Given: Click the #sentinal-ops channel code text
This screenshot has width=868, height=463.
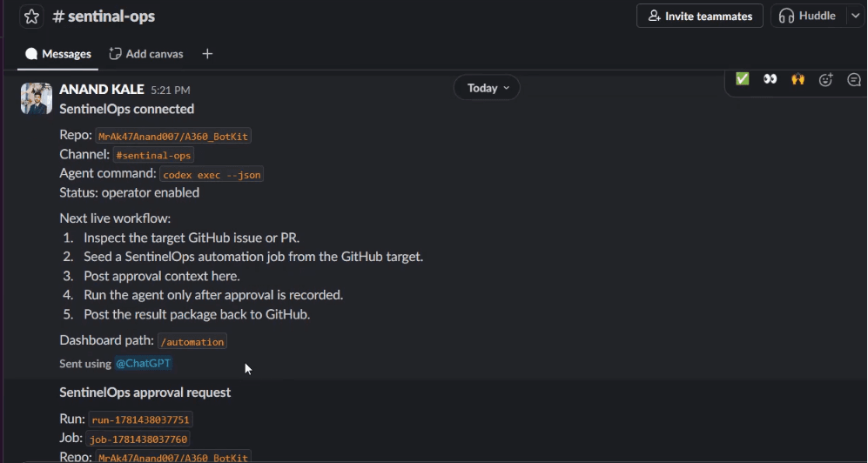Looking at the screenshot, I should 153,156.
